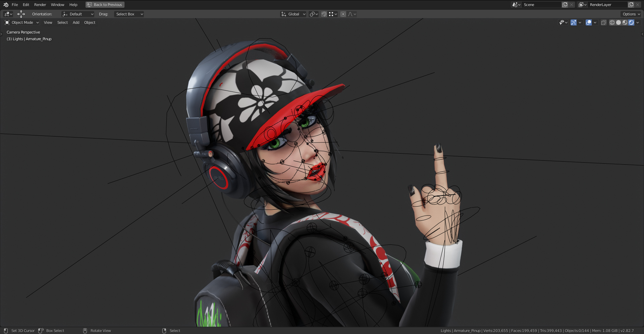
Task: Expand the left toolbar arrow
Action: [1, 34]
